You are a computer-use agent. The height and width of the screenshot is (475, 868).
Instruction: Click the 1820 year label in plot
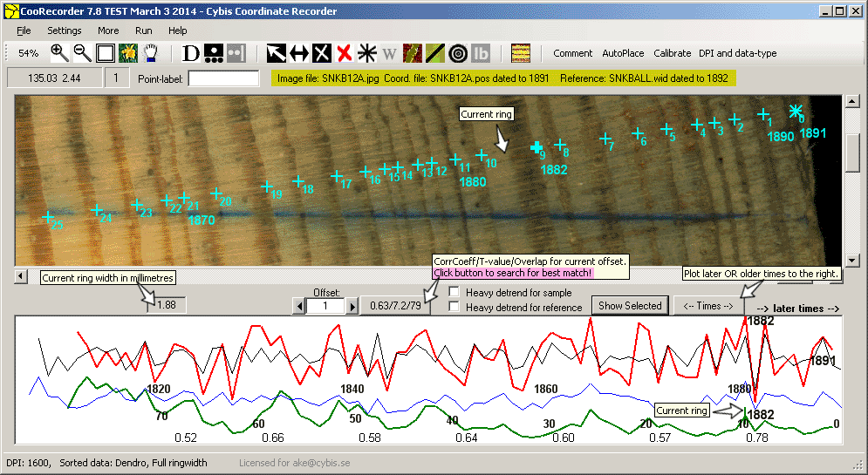pyautogui.click(x=158, y=389)
